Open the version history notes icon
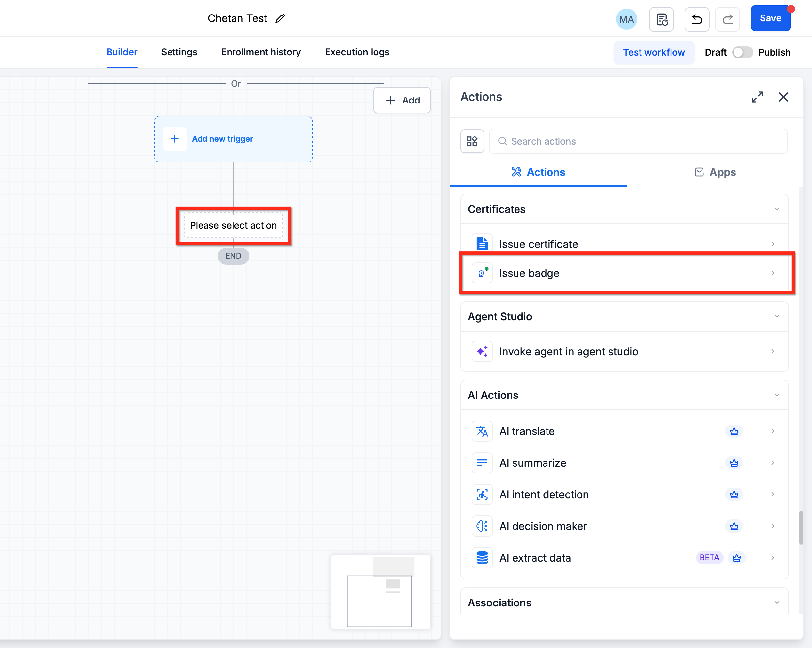Image resolution: width=812 pixels, height=648 pixels. 662,19
